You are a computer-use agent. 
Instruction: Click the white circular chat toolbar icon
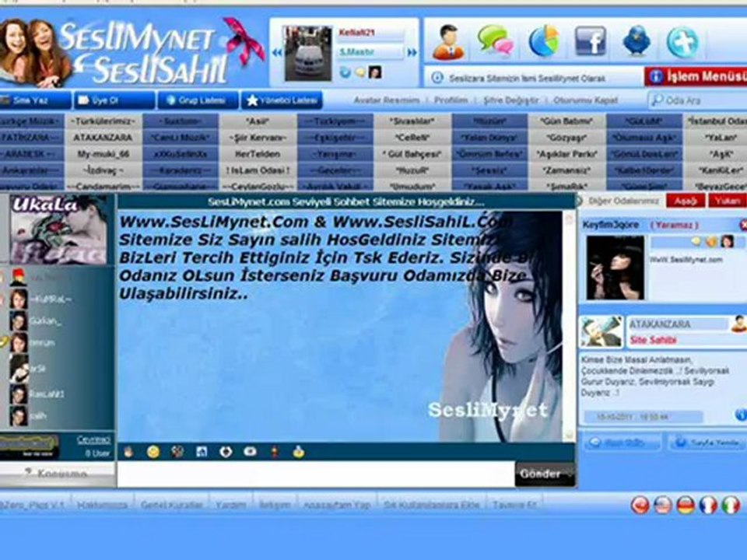[x=226, y=451]
